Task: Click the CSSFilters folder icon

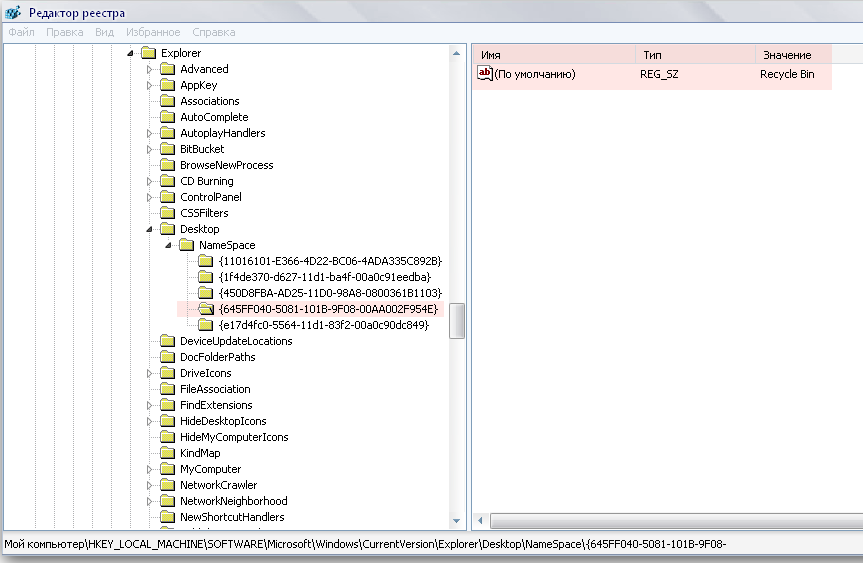Action: [167, 212]
